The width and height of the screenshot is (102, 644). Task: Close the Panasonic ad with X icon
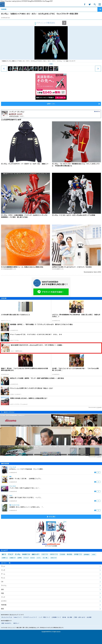(35, 25)
